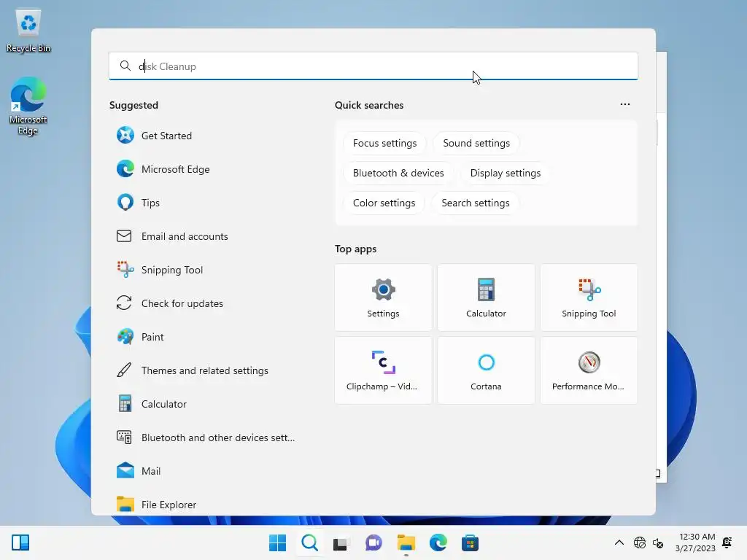Viewport: 747px width, 560px height.
Task: Open the Chat icon on taskbar
Action: coord(373,542)
